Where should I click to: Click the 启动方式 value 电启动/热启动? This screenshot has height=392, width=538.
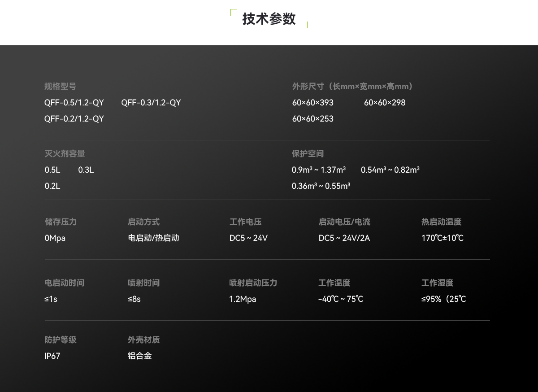pyautogui.click(x=154, y=238)
